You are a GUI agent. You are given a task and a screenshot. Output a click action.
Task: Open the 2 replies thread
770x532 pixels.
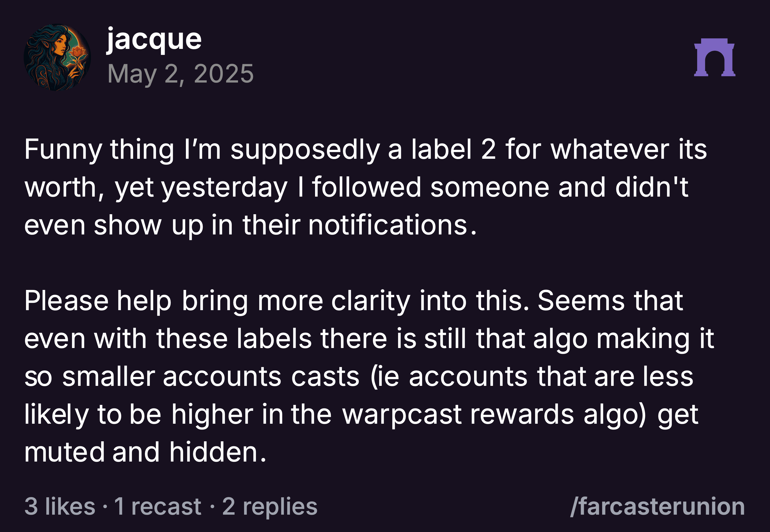click(x=270, y=506)
